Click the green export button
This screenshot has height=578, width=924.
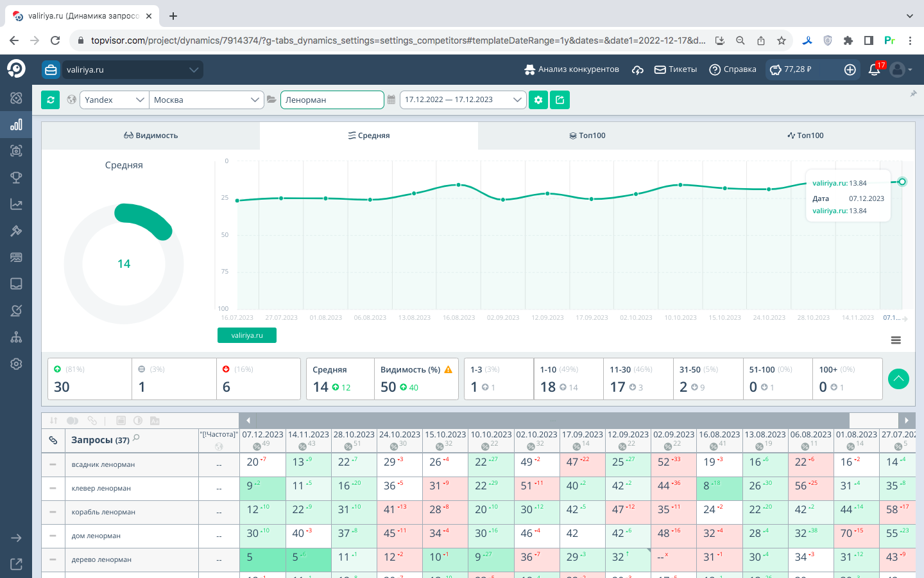[x=560, y=100]
